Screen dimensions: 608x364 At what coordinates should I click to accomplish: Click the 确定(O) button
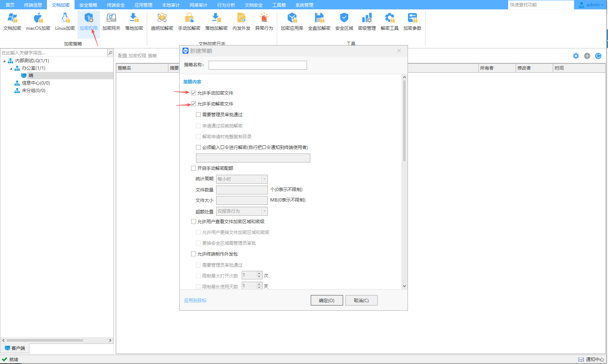coord(327,301)
